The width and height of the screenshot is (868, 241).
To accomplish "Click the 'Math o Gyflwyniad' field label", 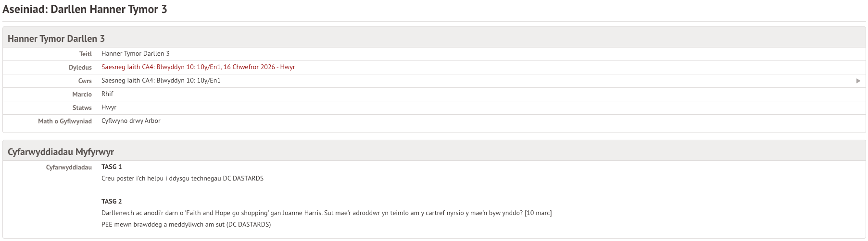I will [65, 121].
